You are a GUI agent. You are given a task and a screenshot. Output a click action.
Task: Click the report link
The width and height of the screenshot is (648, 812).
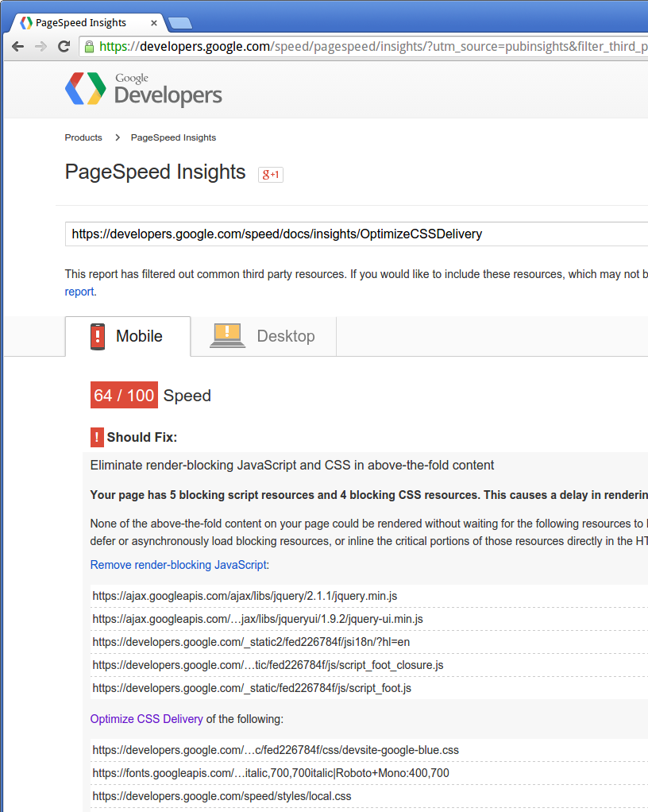[x=79, y=292]
